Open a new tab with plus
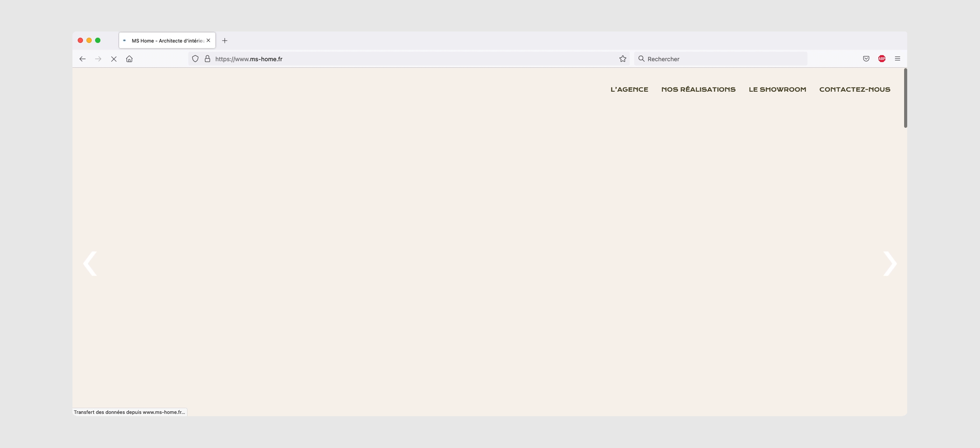Image resolution: width=980 pixels, height=448 pixels. click(x=225, y=41)
